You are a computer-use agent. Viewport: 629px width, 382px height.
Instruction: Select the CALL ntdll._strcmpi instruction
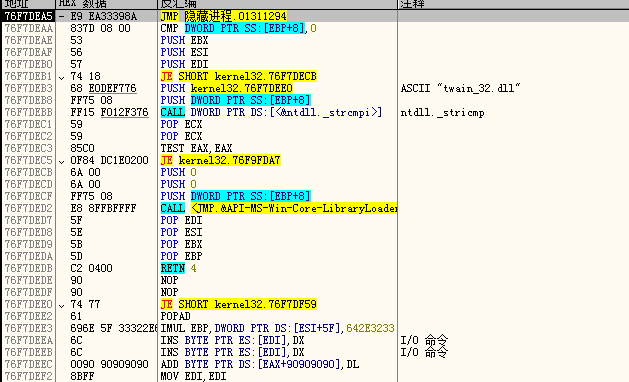point(271,112)
